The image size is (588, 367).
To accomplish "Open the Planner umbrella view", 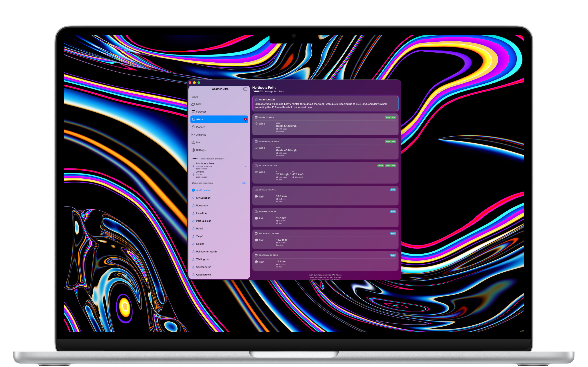I will 193,127.
